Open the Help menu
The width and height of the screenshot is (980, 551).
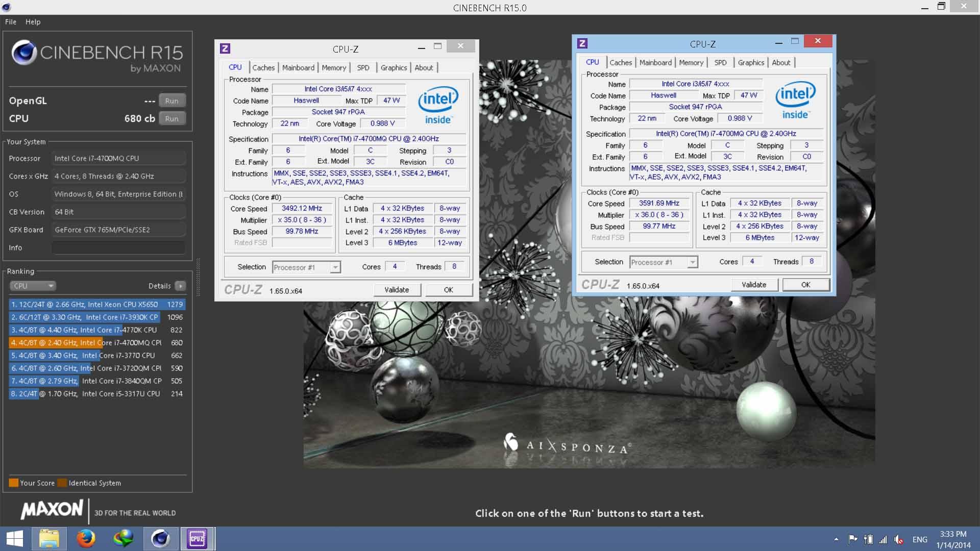pyautogui.click(x=33, y=22)
